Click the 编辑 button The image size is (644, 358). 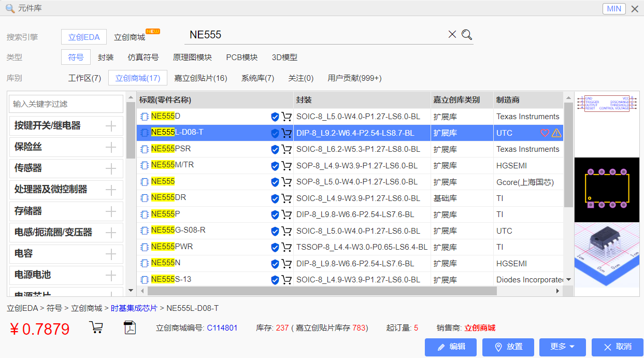pyautogui.click(x=451, y=347)
